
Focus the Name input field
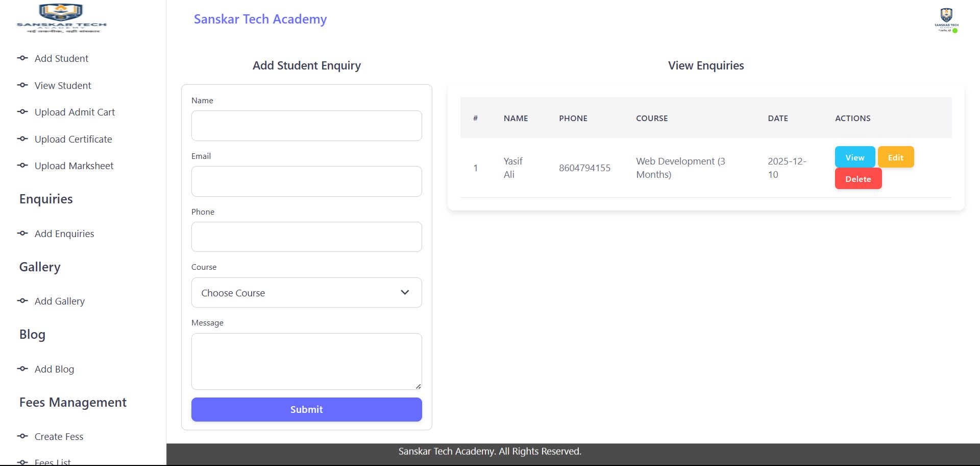(x=306, y=126)
